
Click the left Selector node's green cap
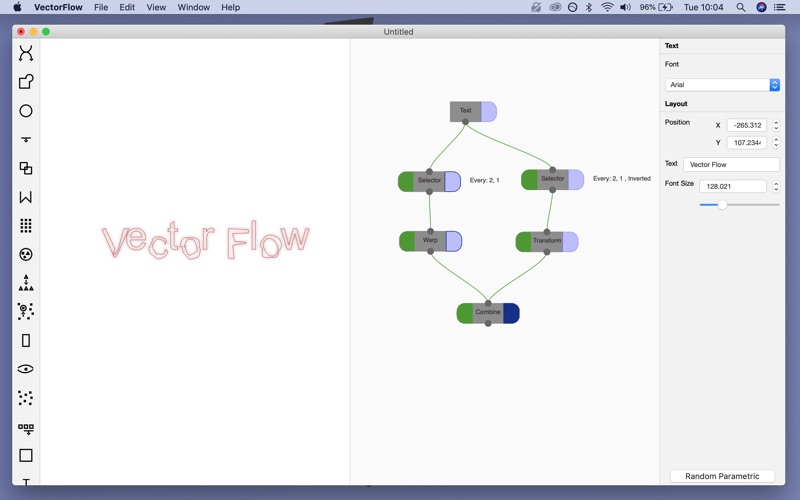(x=406, y=181)
